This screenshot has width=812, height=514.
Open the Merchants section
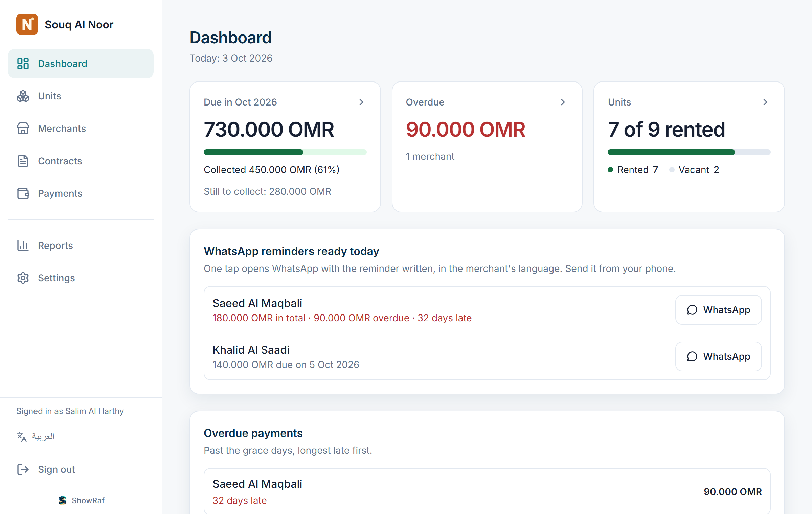tap(81, 128)
